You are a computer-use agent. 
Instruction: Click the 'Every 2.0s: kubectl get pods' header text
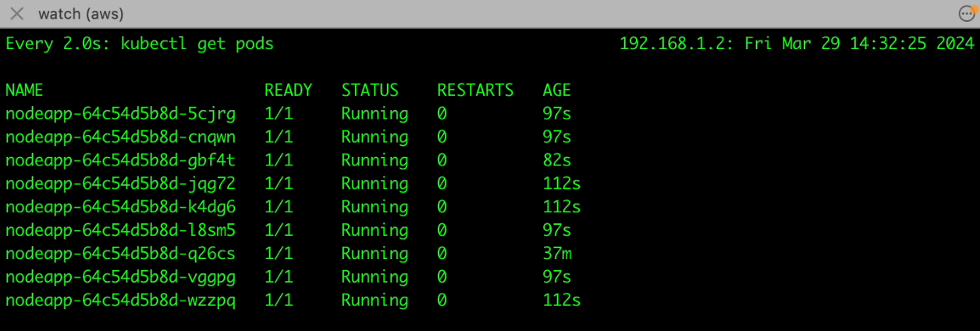(140, 44)
